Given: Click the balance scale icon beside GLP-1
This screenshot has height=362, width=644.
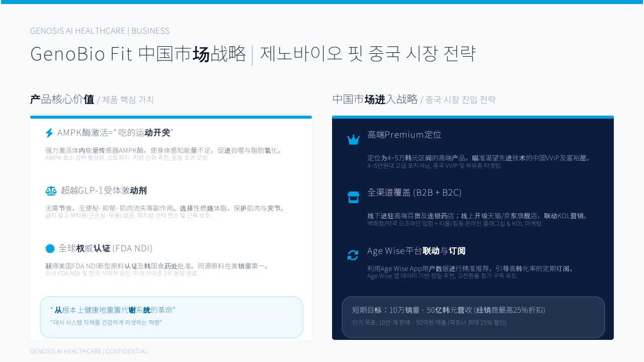Looking at the screenshot, I should coord(51,191).
